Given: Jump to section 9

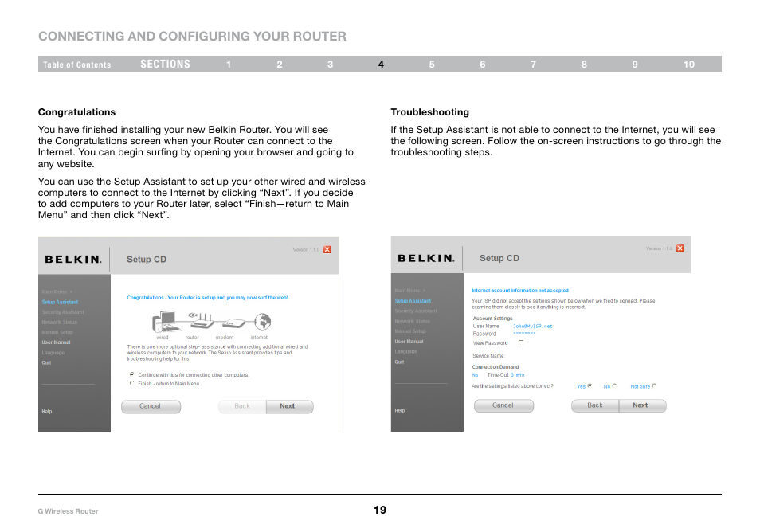Looking at the screenshot, I should pos(635,65).
